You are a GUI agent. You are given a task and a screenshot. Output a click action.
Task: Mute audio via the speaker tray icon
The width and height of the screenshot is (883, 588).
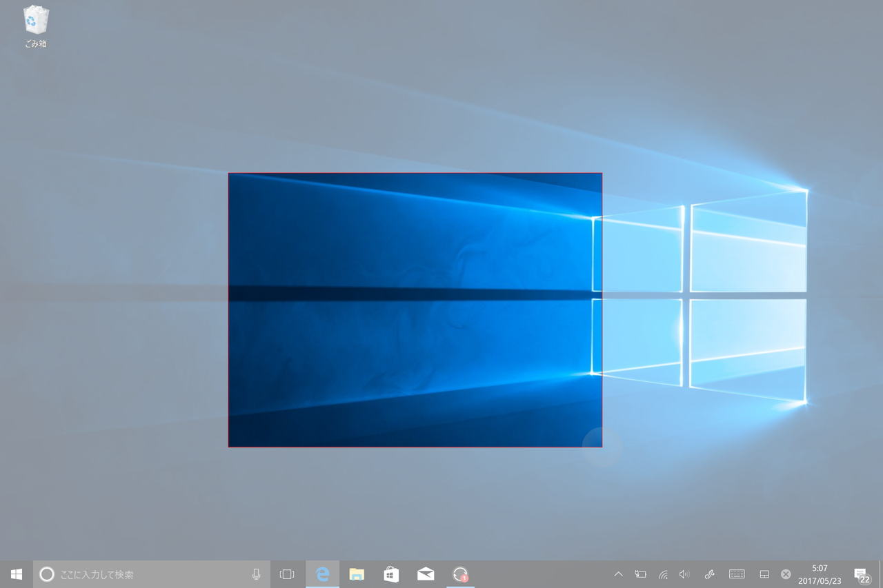click(x=684, y=574)
